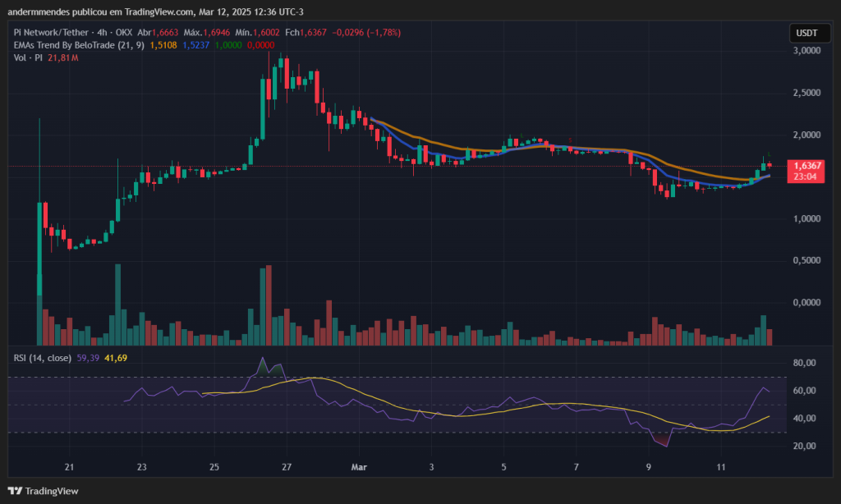The height and width of the screenshot is (504, 841).
Task: Click the orange EMA value 1,5108
Action: (x=163, y=45)
